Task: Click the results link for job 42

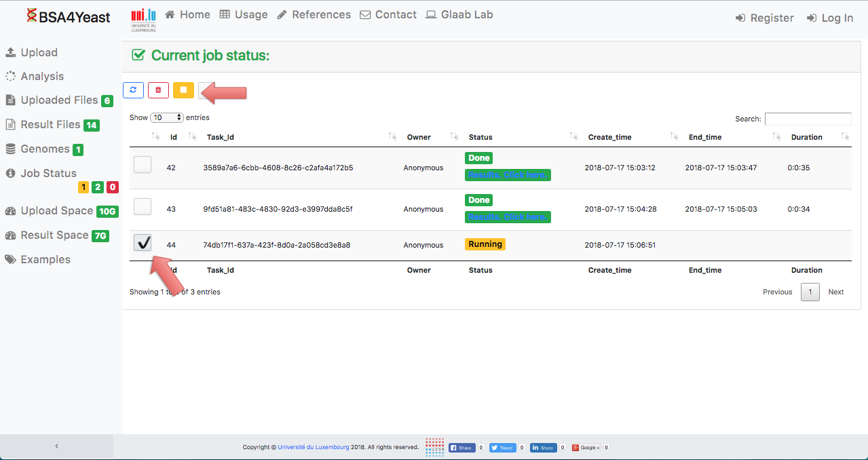Action: 508,175
